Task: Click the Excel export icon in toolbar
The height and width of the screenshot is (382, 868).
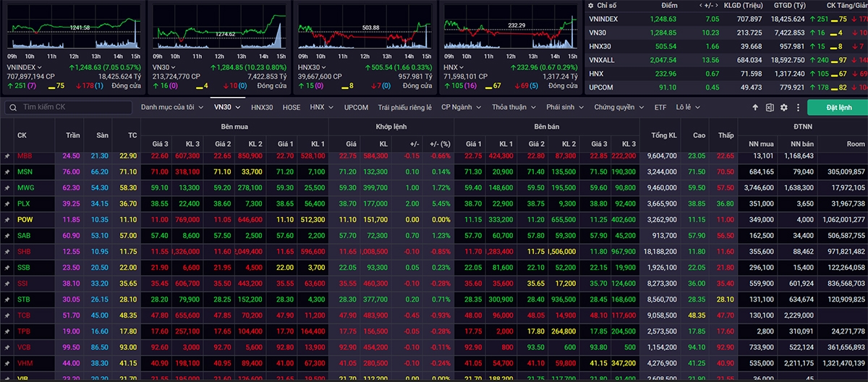Action: click(x=770, y=107)
